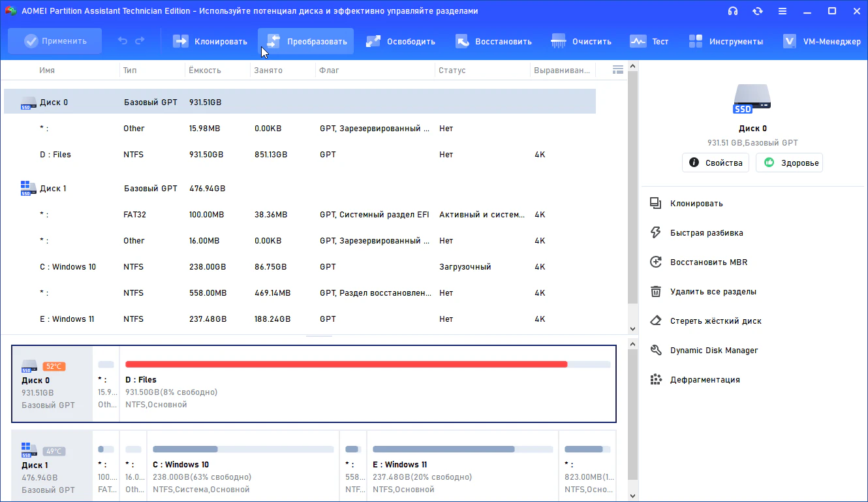
Task: Select the FAT32 100.00MB partition row
Action: (x=300, y=215)
